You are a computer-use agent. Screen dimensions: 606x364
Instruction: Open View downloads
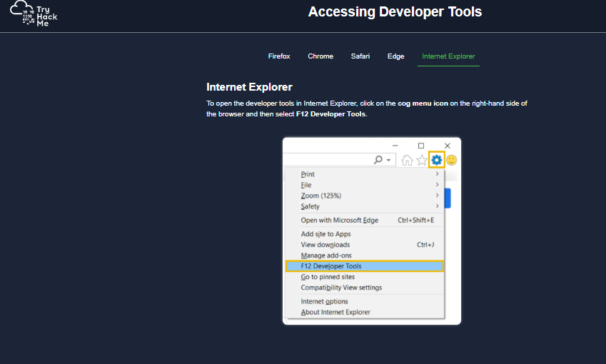click(x=365, y=245)
